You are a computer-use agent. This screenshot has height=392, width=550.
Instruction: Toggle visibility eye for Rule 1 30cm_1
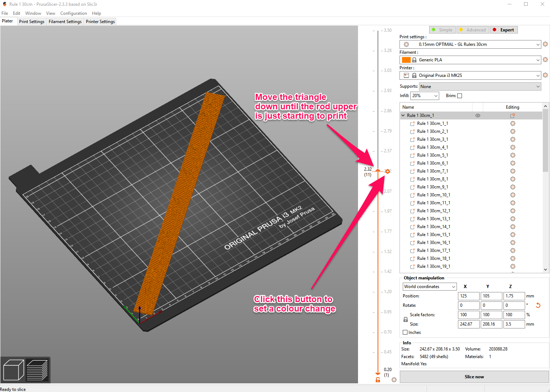click(478, 116)
